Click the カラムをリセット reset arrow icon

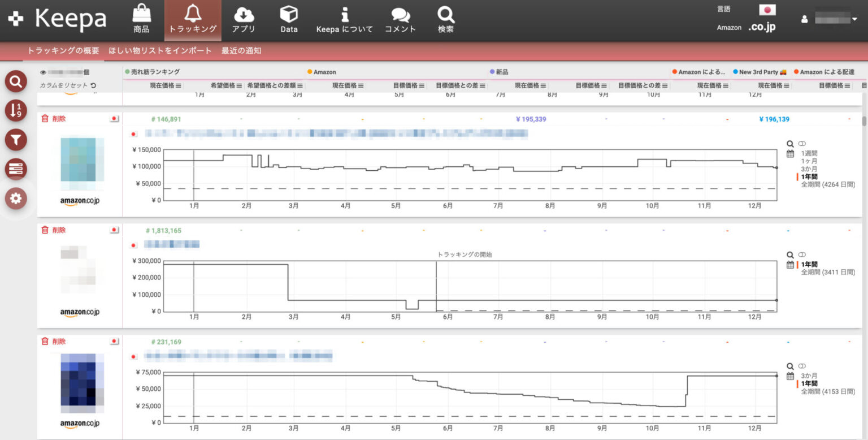93,85
